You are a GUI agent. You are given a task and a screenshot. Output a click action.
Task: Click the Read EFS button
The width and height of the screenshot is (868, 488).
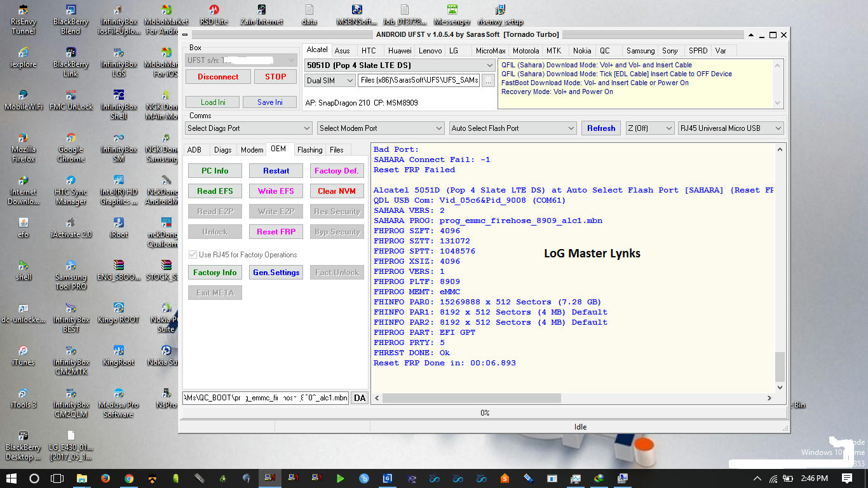(215, 191)
